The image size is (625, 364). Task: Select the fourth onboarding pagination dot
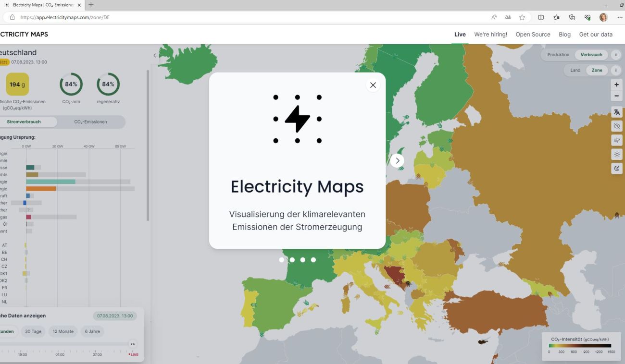313,260
